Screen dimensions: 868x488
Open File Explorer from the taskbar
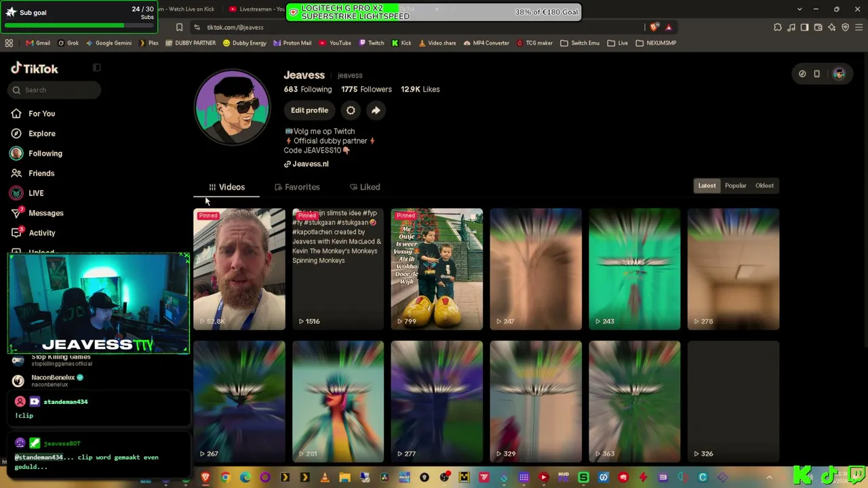344,478
